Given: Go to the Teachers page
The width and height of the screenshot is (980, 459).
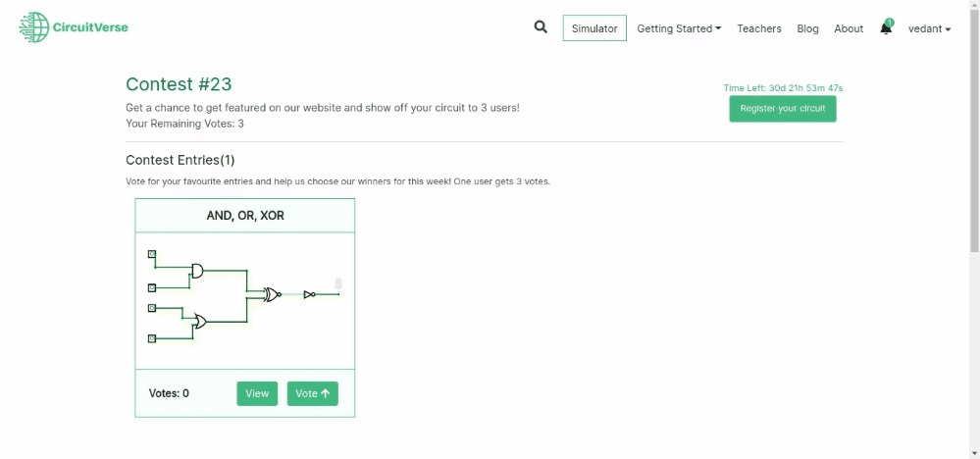Looking at the screenshot, I should 759,28.
